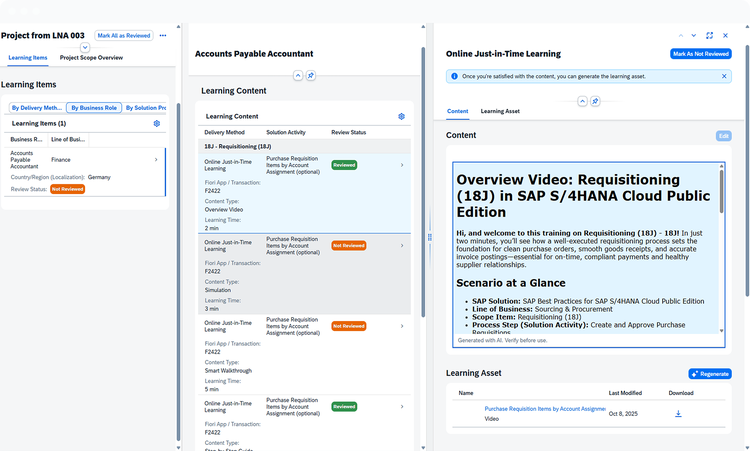Collapse the Accounts Payable Accountant header
750x451 pixels.
coord(298,76)
